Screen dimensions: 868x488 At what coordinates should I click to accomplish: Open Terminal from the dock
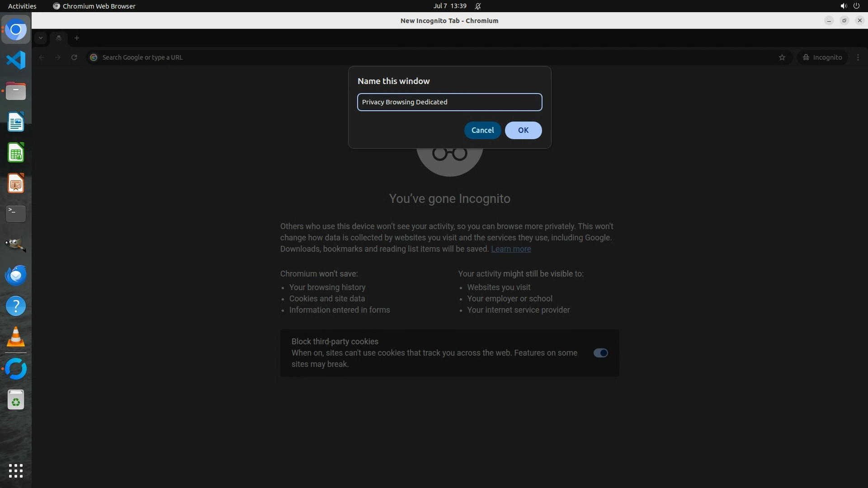pos(16,213)
